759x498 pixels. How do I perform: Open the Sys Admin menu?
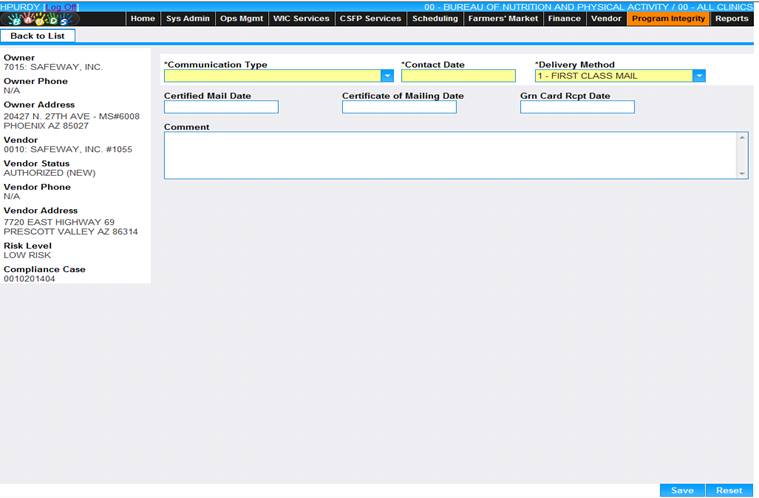point(188,19)
